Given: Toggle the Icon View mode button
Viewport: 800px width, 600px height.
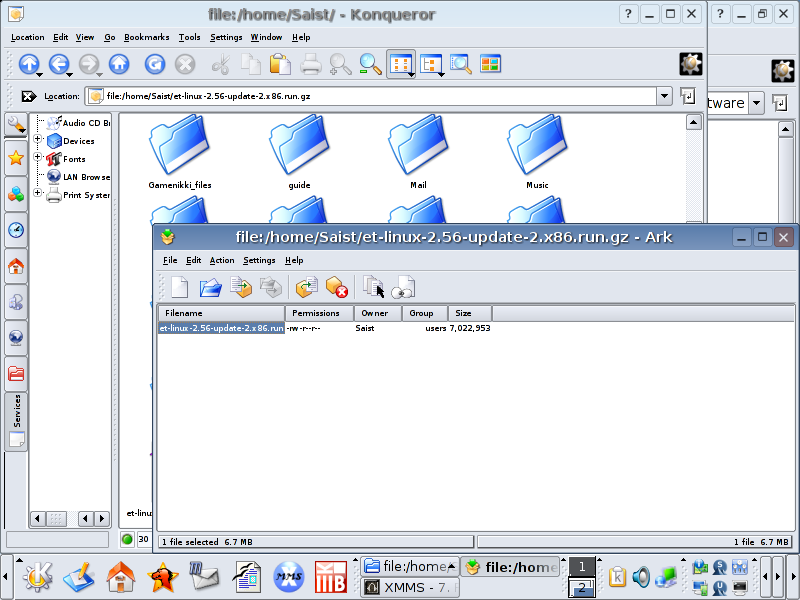Looking at the screenshot, I should point(401,65).
